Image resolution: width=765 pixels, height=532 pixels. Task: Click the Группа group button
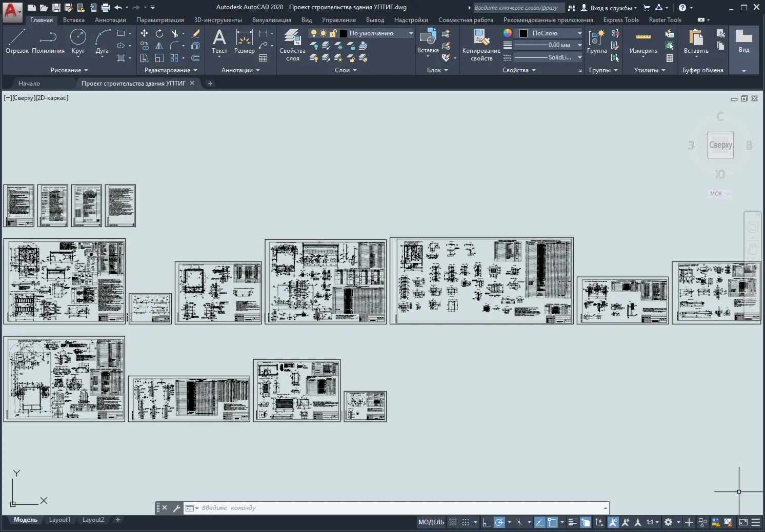point(597,41)
